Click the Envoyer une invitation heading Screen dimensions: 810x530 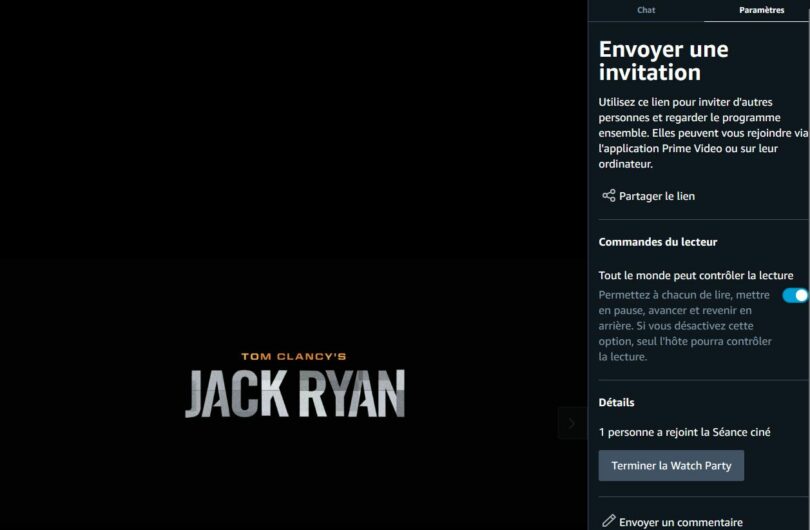pyautogui.click(x=663, y=60)
